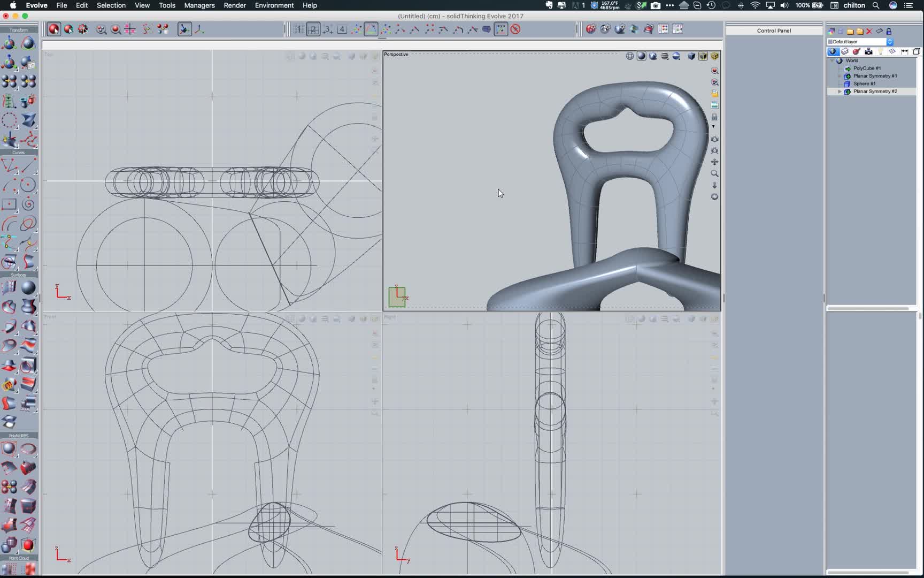
Task: Open the Managers menu
Action: (199, 5)
